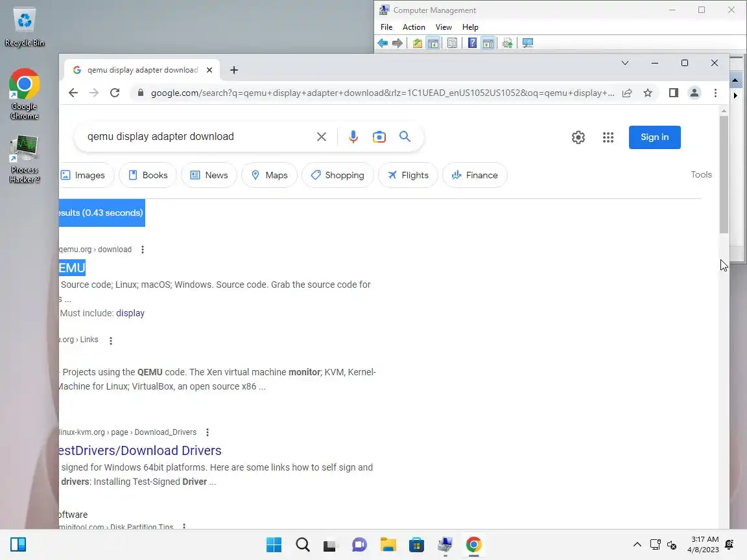Close the qemu display adapter download tab

click(x=209, y=70)
